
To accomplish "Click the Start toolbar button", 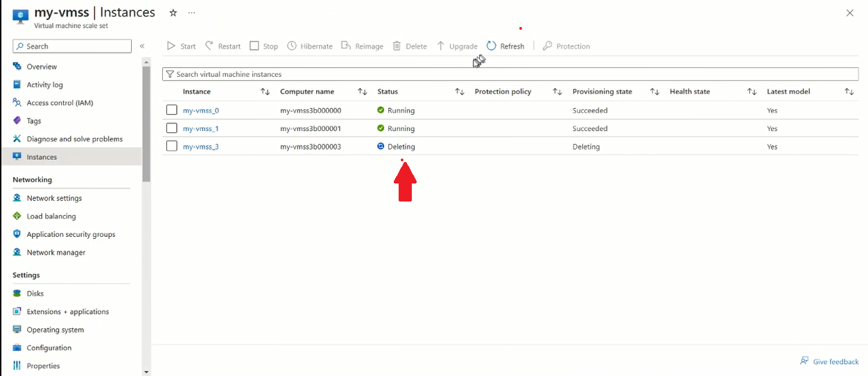I will 182,46.
